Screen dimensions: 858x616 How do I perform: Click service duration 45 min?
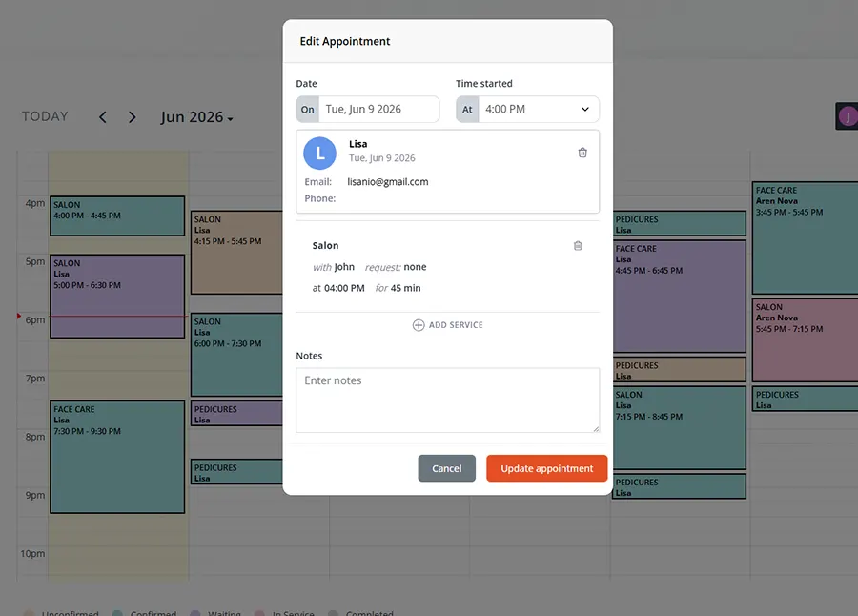405,288
